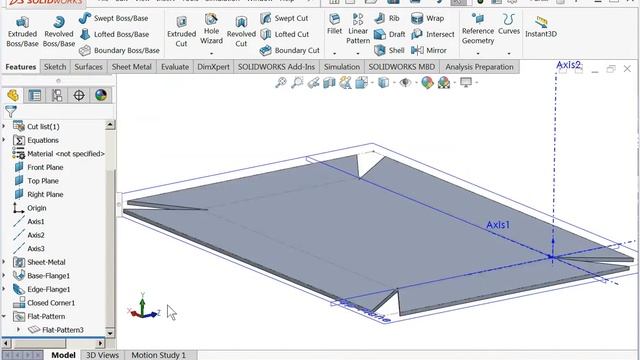The height and width of the screenshot is (360, 640).
Task: Expand the Cut list(1) node
Action: [4, 127]
